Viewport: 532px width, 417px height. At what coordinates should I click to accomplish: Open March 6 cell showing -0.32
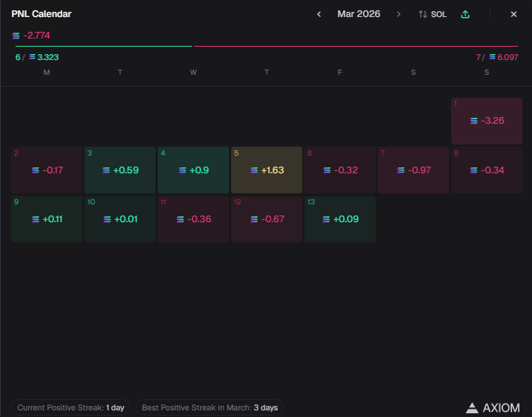point(340,170)
